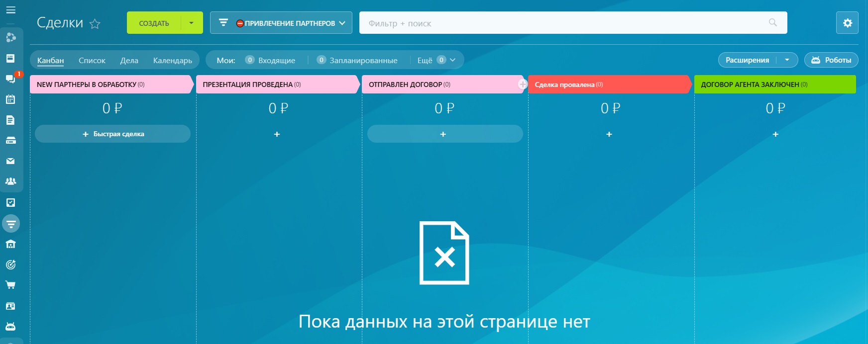Filter by Запланированные counter
This screenshot has width=868, height=344.
pyautogui.click(x=357, y=60)
